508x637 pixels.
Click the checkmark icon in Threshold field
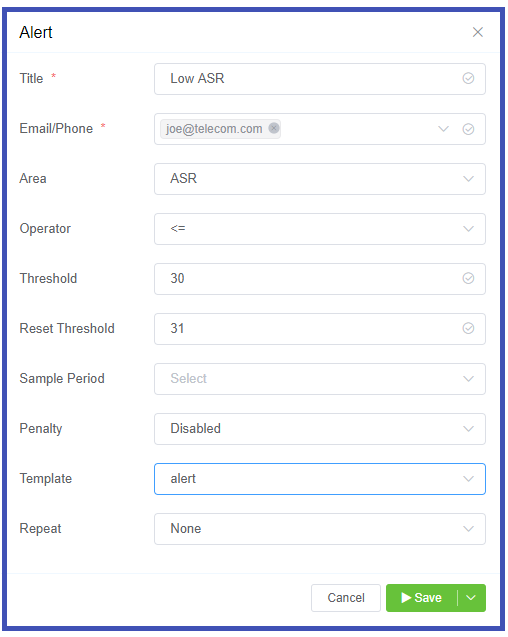tap(468, 278)
